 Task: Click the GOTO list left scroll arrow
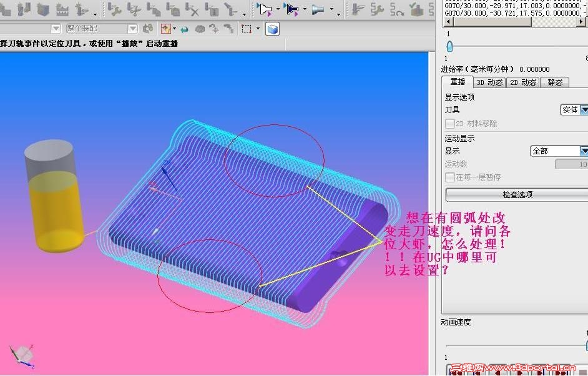tap(449, 22)
